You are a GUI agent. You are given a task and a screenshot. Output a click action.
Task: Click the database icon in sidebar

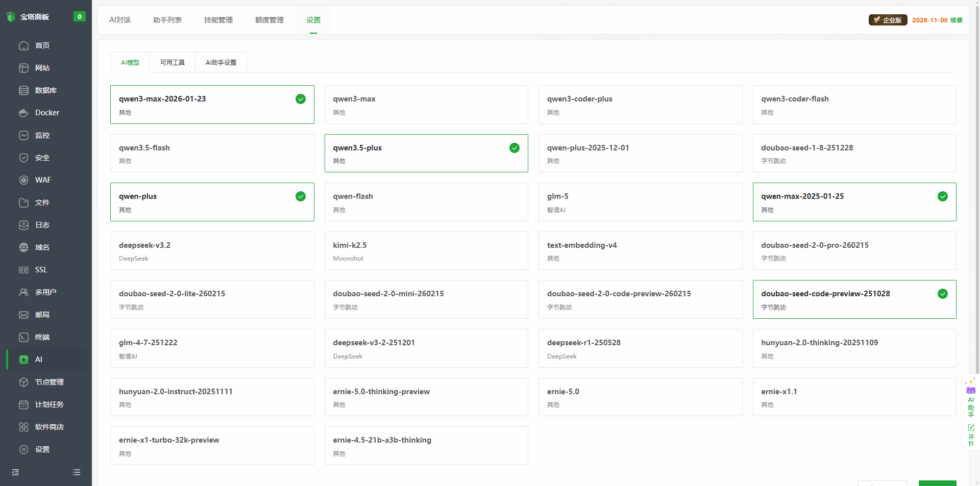[23, 90]
